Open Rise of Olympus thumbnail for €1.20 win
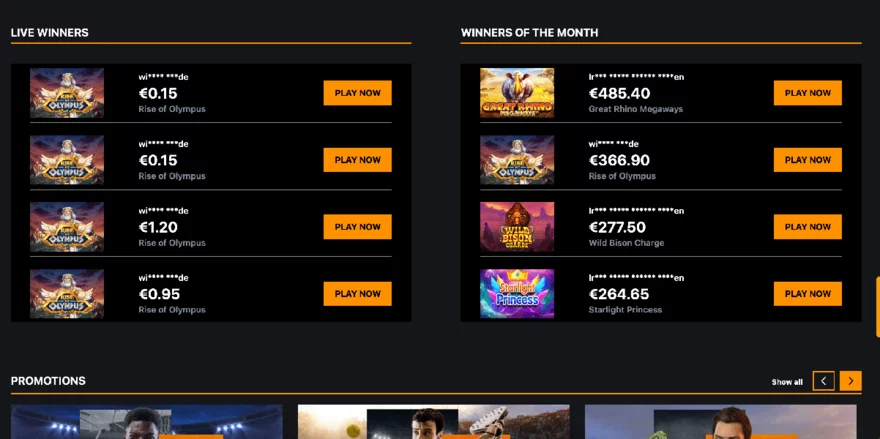 pyautogui.click(x=67, y=227)
